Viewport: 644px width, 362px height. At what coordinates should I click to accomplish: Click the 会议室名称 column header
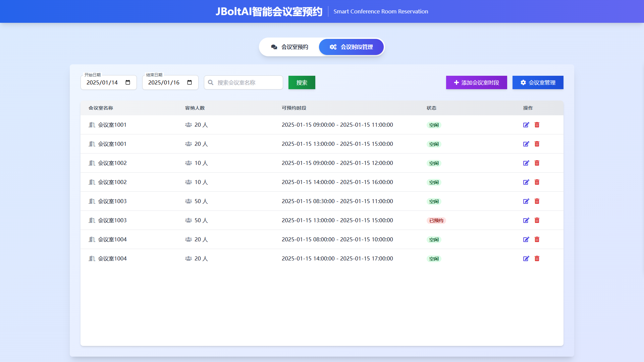coord(101,108)
